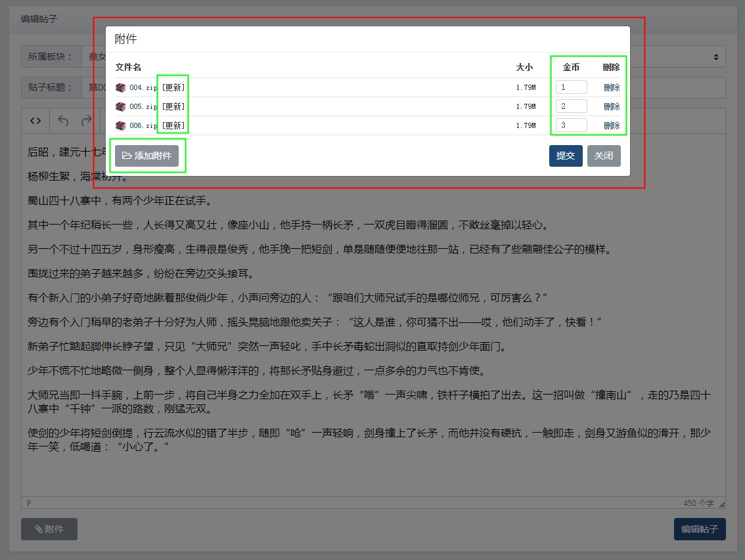Delete the 004.zip attachment
The height and width of the screenshot is (560, 745).
(612, 87)
